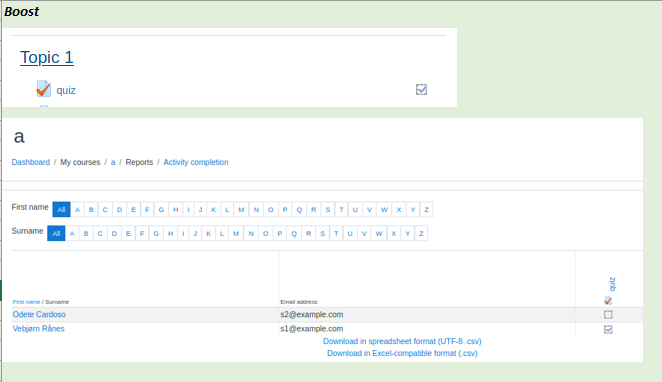Click the Email address column header
Image resolution: width=662 pixels, height=382 pixels.
point(299,302)
